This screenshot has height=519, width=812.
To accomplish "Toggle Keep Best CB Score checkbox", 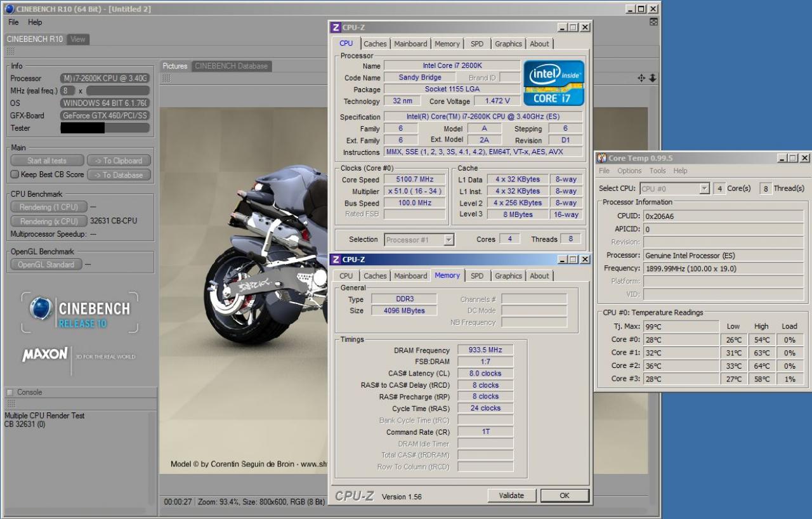I will click(15, 174).
